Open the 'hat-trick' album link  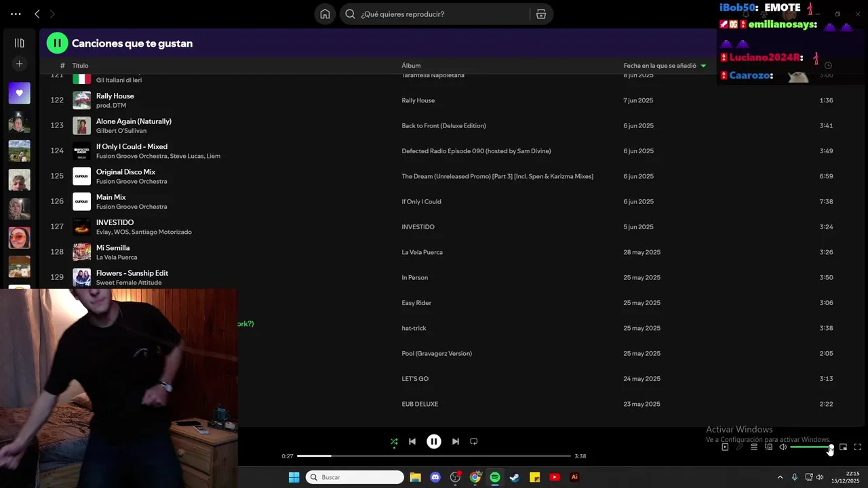(414, 328)
